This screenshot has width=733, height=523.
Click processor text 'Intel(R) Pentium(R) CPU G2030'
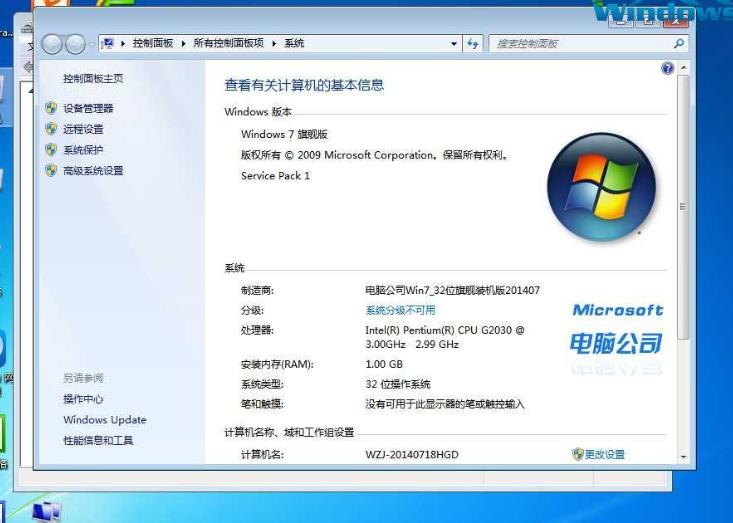(438, 330)
